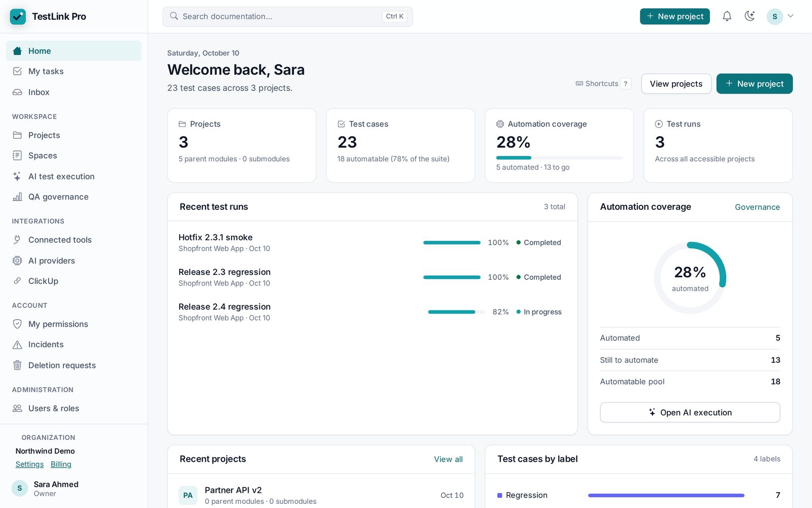Open Deletion requests page
This screenshot has height=508, width=812.
tap(74, 365)
